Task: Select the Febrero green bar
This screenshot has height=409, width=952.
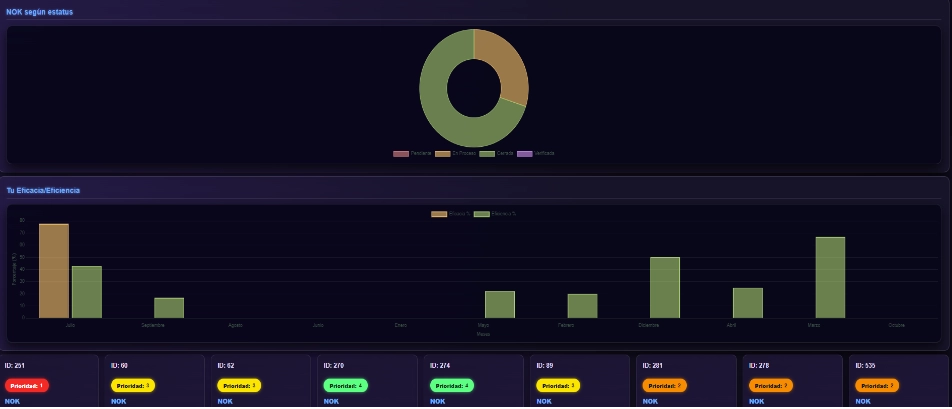Action: [x=582, y=306]
